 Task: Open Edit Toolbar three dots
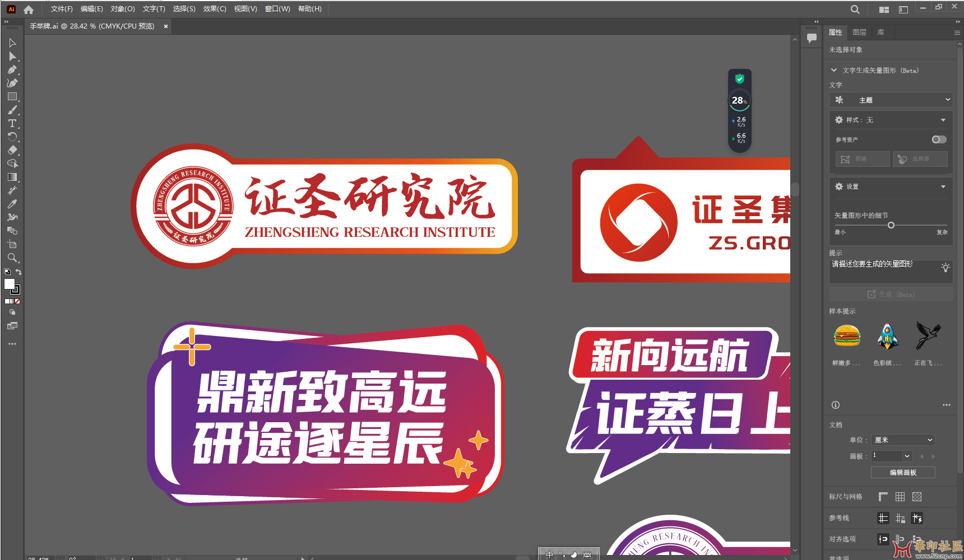(12, 344)
